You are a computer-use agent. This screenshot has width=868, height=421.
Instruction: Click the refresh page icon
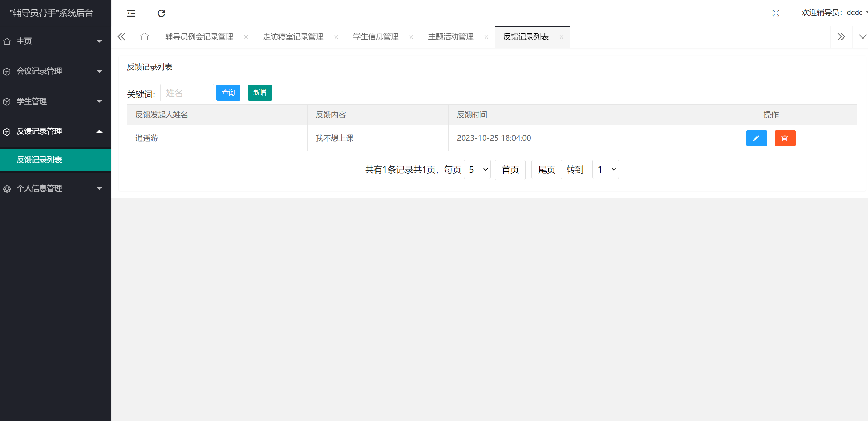(161, 13)
